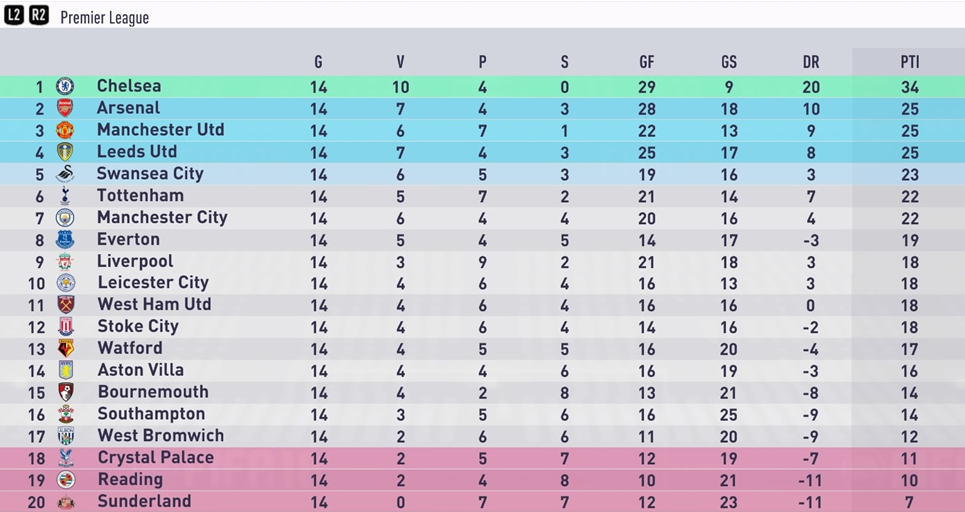965x512 pixels.
Task: Click the Leeds Utd crest
Action: click(x=65, y=152)
